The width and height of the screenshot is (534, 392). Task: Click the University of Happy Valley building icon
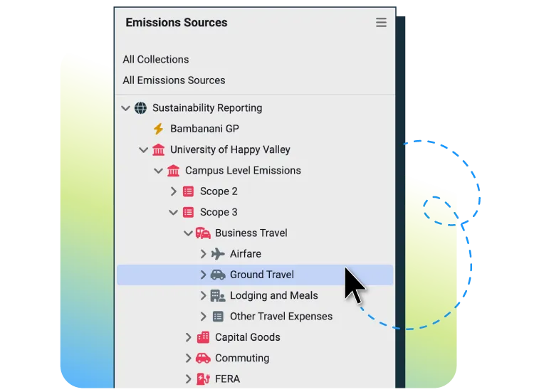(x=158, y=150)
